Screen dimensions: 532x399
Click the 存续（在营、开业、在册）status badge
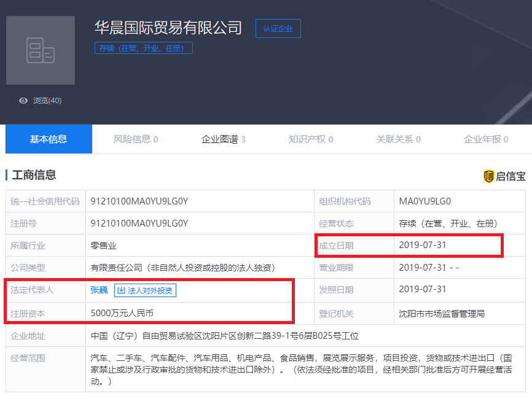click(143, 47)
